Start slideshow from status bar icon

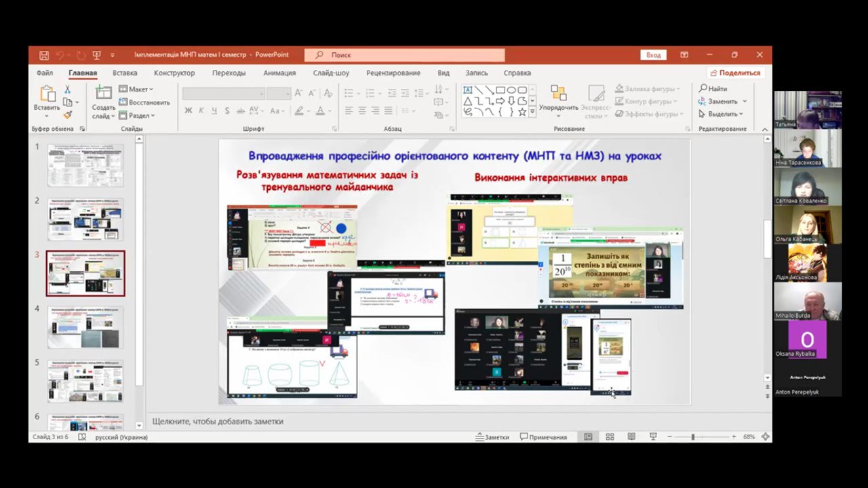tap(653, 437)
